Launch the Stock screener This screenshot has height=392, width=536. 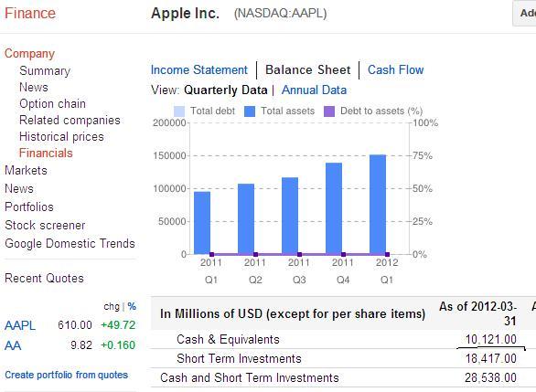pyautogui.click(x=45, y=226)
